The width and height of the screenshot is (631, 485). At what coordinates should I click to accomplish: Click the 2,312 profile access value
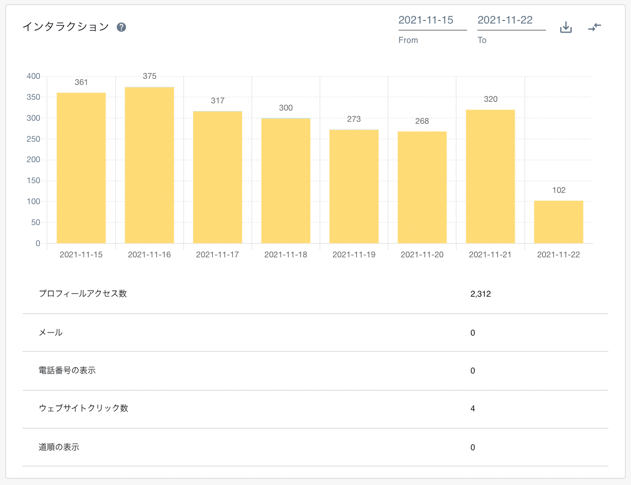(480, 294)
